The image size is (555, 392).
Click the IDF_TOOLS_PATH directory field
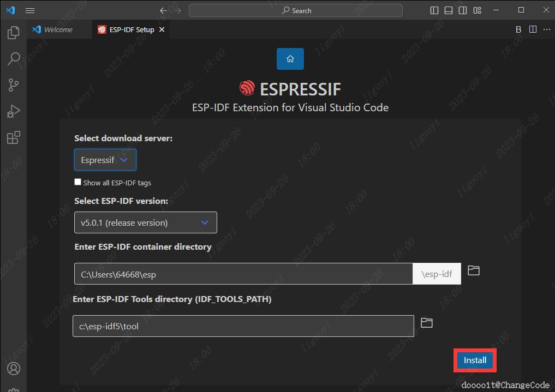[x=243, y=326]
